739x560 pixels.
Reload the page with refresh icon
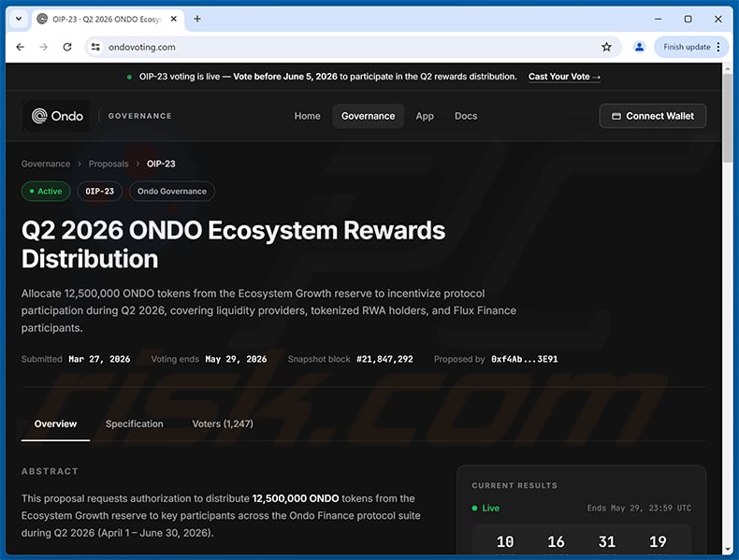(67, 47)
